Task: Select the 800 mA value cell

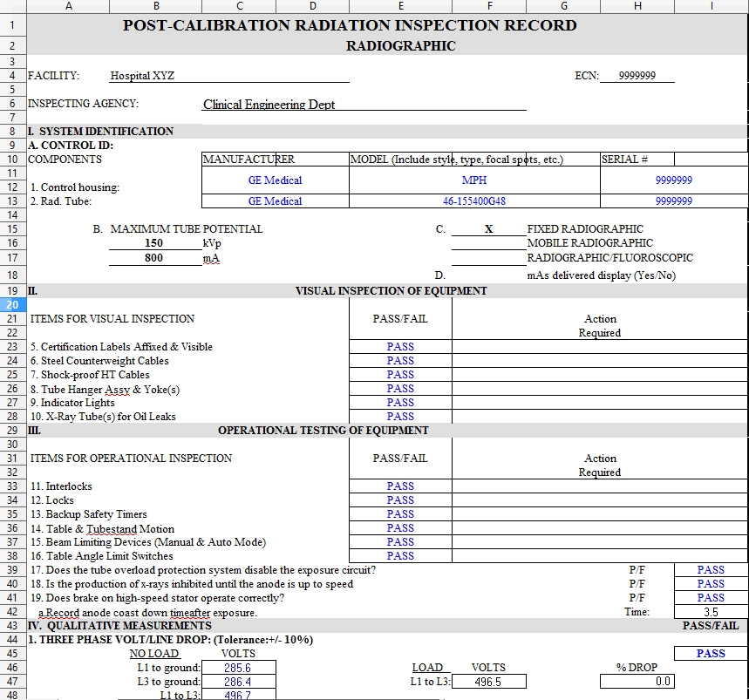Action: click(x=153, y=257)
